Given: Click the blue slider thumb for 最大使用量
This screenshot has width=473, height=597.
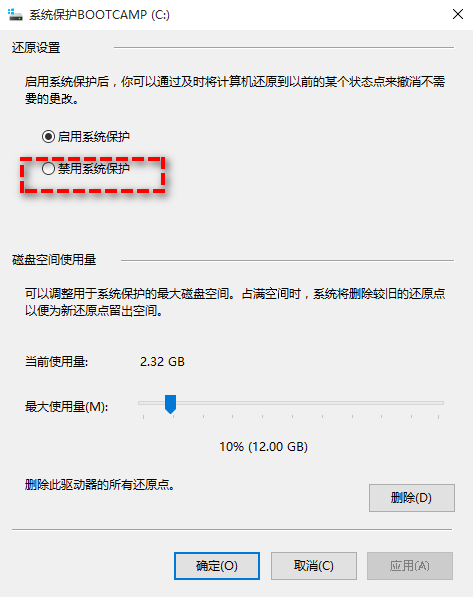Looking at the screenshot, I should pyautogui.click(x=170, y=404).
